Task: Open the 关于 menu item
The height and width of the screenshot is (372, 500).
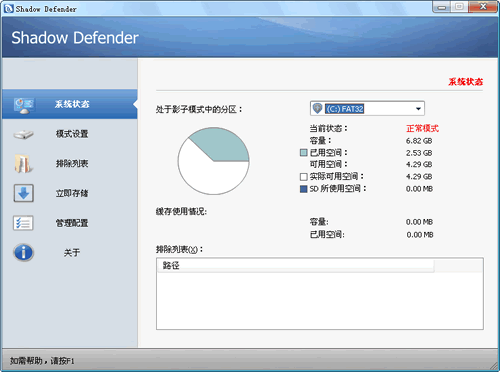Action: click(70, 252)
